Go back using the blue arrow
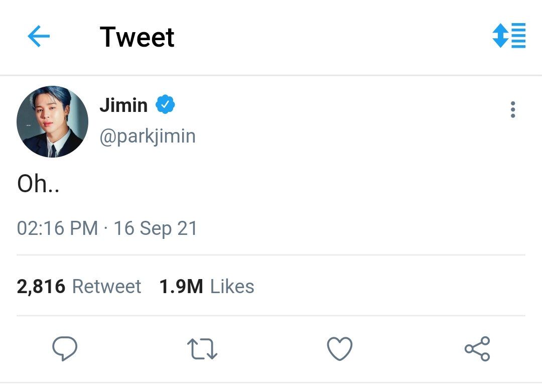542x392 pixels. point(39,36)
